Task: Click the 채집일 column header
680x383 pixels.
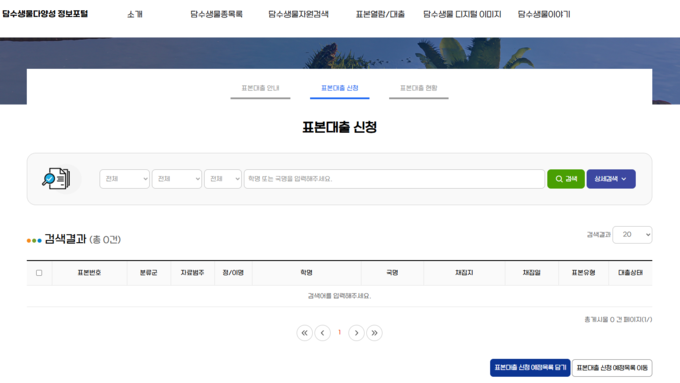Action: [532, 273]
